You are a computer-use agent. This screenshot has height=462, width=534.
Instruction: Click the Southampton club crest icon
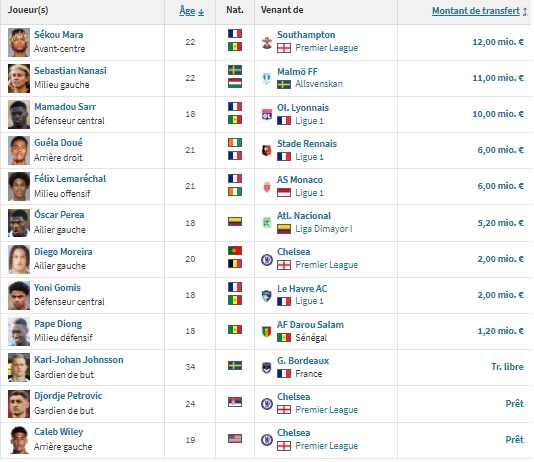pyautogui.click(x=267, y=43)
